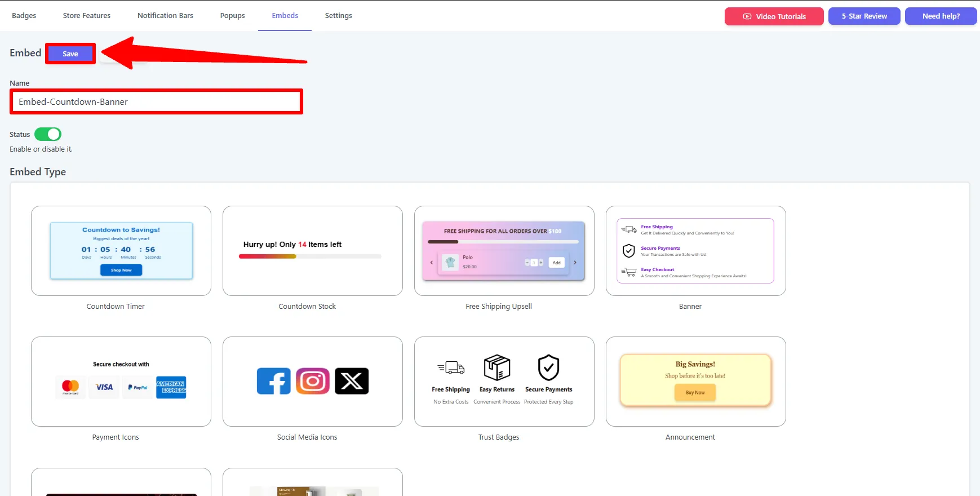Viewport: 980px width, 496px height.
Task: Pick the Social Media Icons embed type
Action: pyautogui.click(x=313, y=382)
